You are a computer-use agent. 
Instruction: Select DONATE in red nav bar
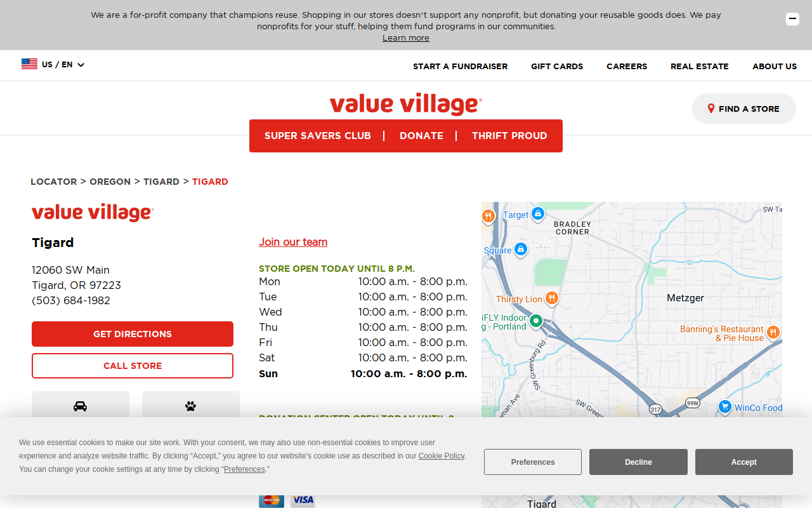point(421,136)
